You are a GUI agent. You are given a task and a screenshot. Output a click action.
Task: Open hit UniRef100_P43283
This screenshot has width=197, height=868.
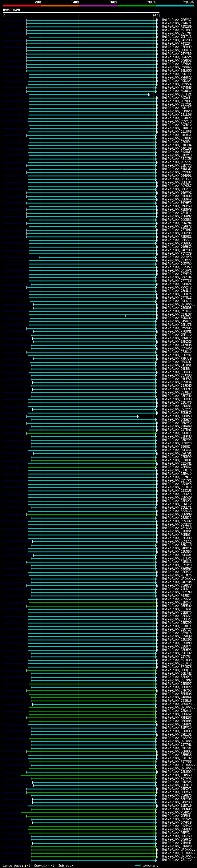[x=177, y=40]
